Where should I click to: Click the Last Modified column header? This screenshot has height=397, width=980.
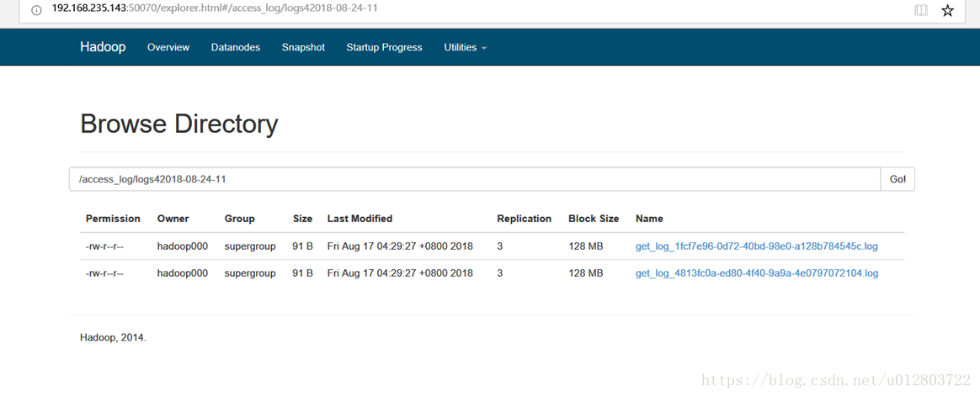[x=360, y=219]
